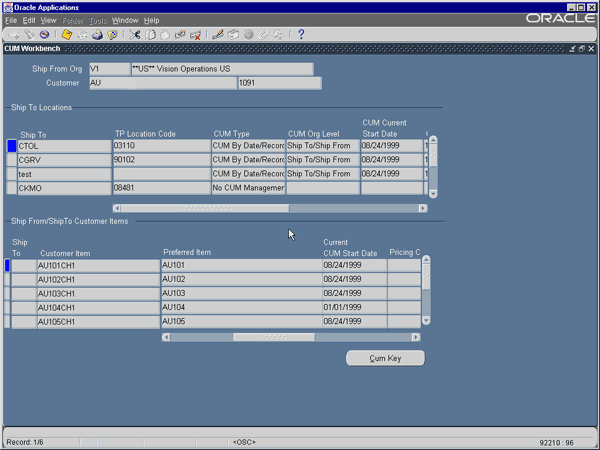Screen dimensions: 600x450
Task: Click customer item AU104CH1
Action: (98, 308)
